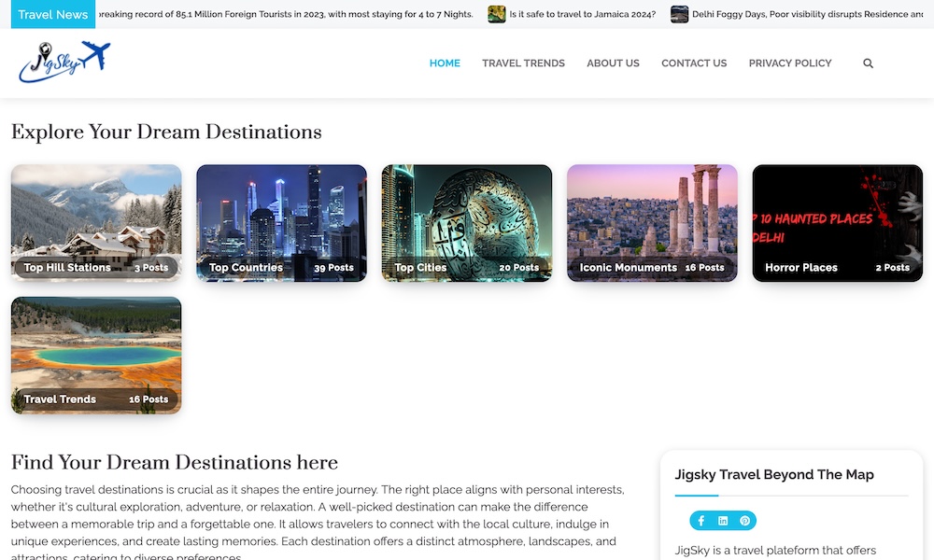Open the Privacy Policy page
Viewport: 934px width, 560px height.
point(790,63)
